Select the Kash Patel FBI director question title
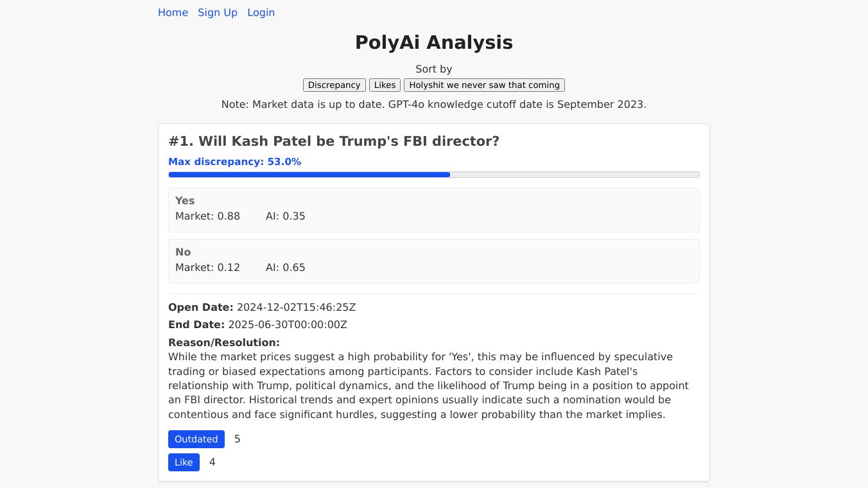The height and width of the screenshot is (488, 868). (333, 141)
